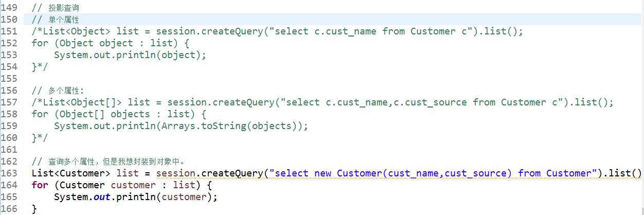Click 'System.out.println(Arrays.toString(objects));' statement
The width and height of the screenshot is (644, 215).
[x=181, y=126]
